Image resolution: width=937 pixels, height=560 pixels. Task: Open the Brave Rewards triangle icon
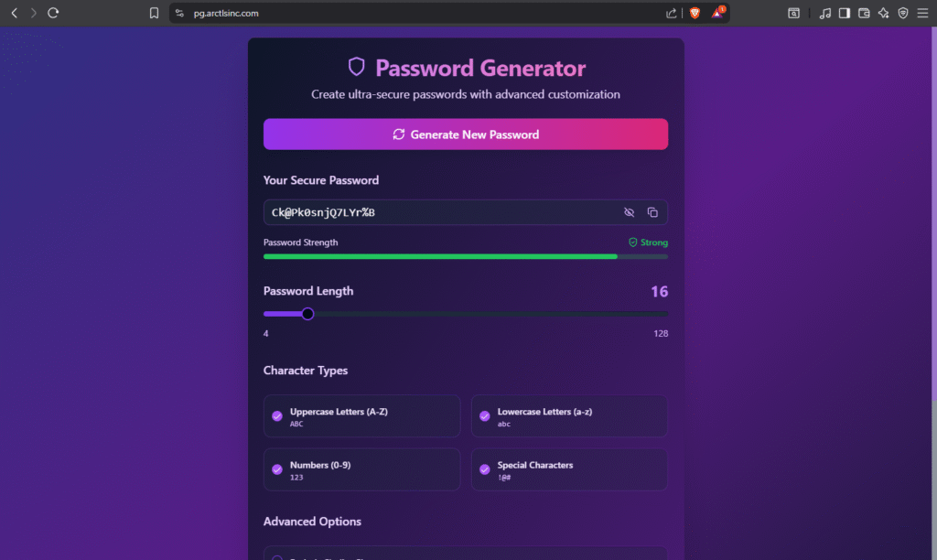pos(718,13)
